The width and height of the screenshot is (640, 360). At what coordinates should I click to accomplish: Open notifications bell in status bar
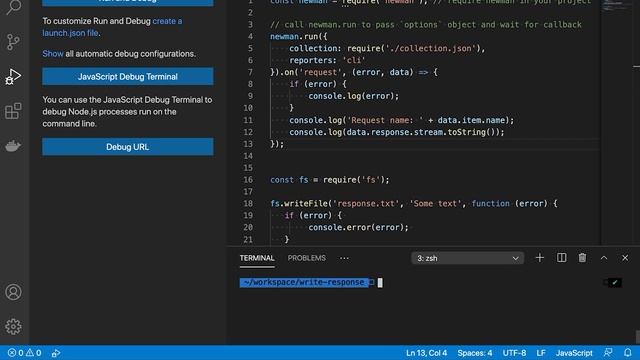627,353
